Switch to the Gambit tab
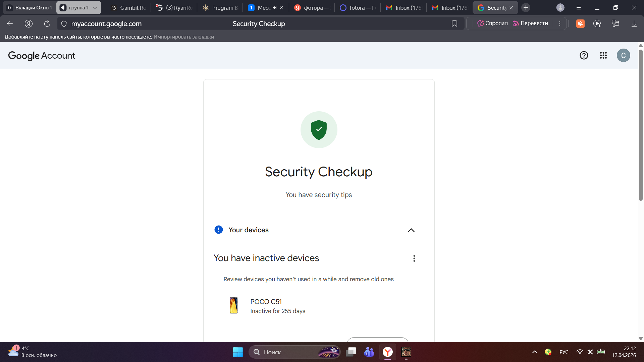The height and width of the screenshot is (362, 644). tap(129, 8)
